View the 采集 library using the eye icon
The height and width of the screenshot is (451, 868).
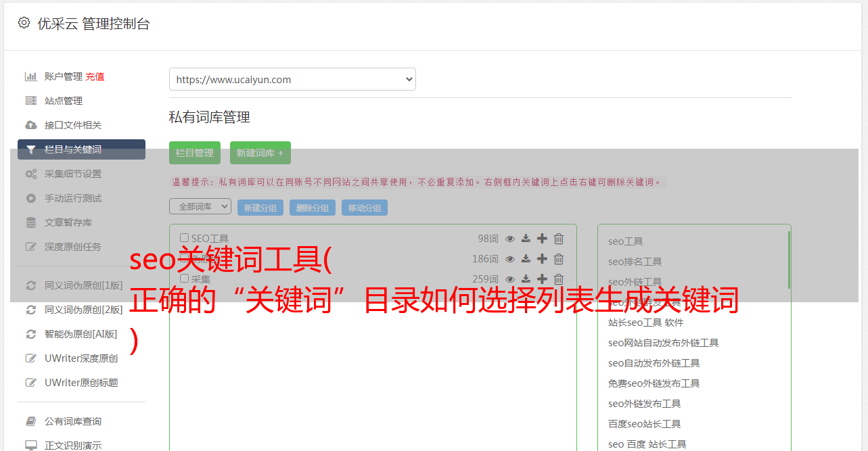tap(510, 279)
